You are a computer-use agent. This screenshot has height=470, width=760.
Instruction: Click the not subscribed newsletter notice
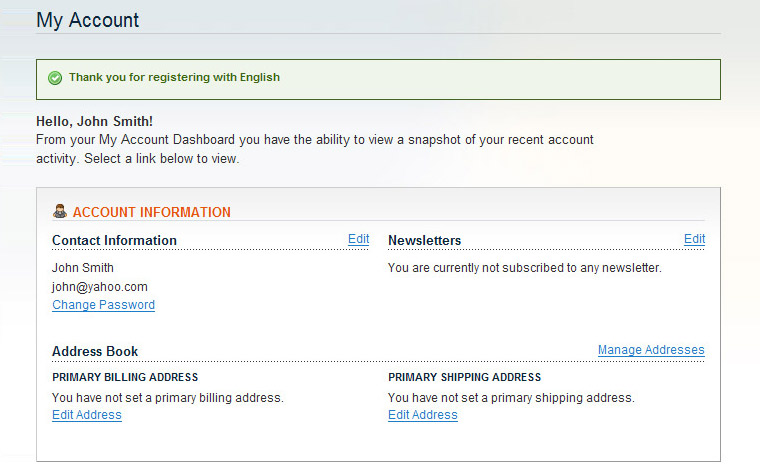tap(525, 268)
